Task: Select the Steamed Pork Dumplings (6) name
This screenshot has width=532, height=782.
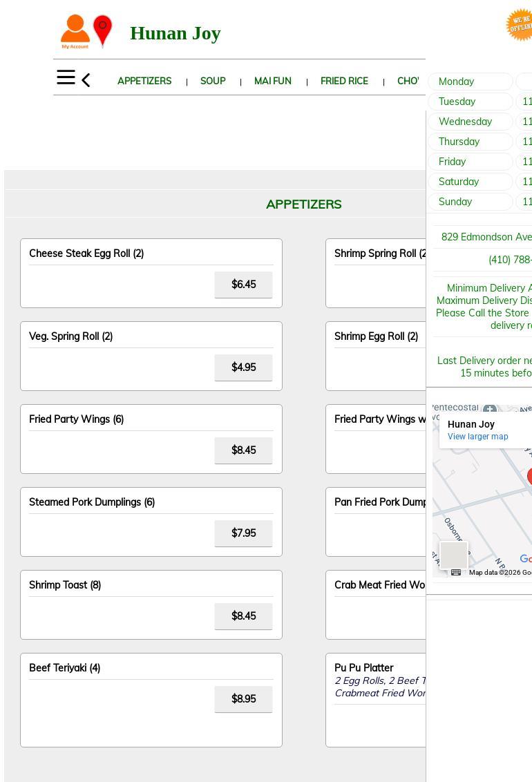Action: 92,502
